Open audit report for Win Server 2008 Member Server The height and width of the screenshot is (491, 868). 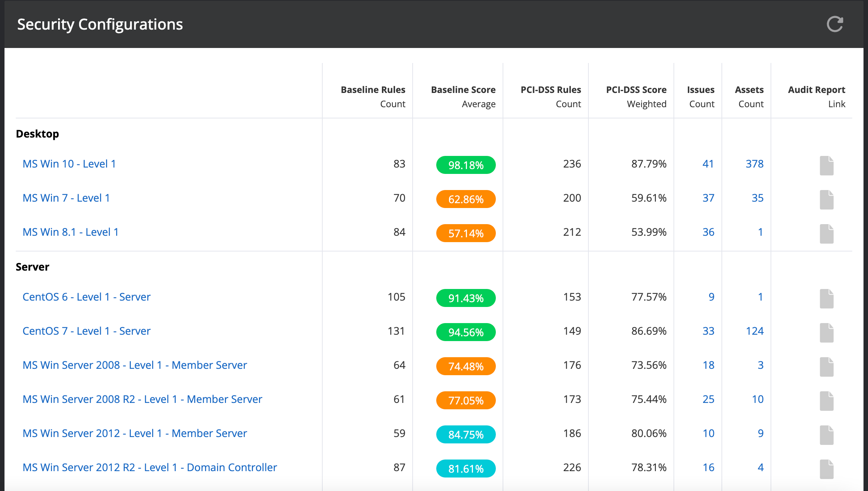click(x=826, y=367)
